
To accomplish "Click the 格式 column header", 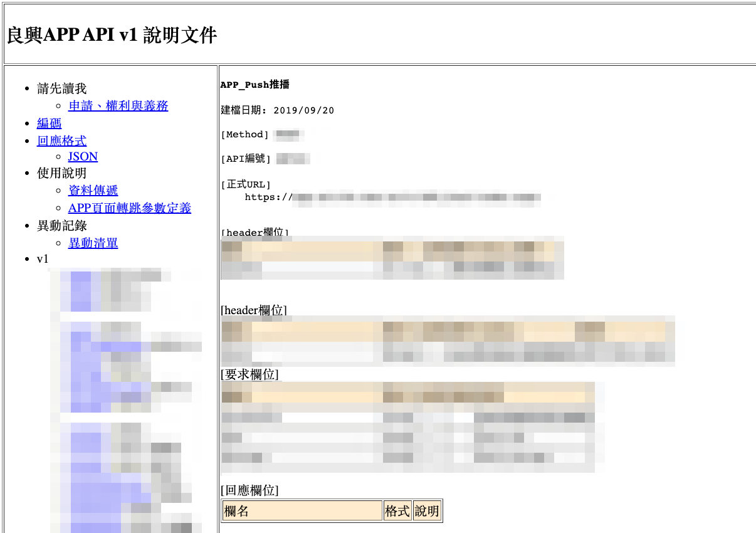I will tap(397, 511).
